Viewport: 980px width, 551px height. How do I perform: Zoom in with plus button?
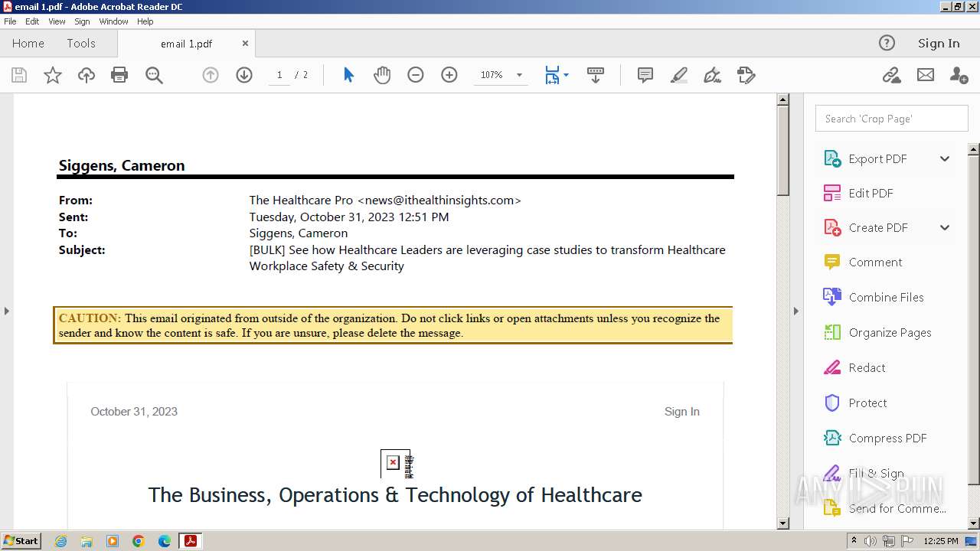(x=449, y=75)
